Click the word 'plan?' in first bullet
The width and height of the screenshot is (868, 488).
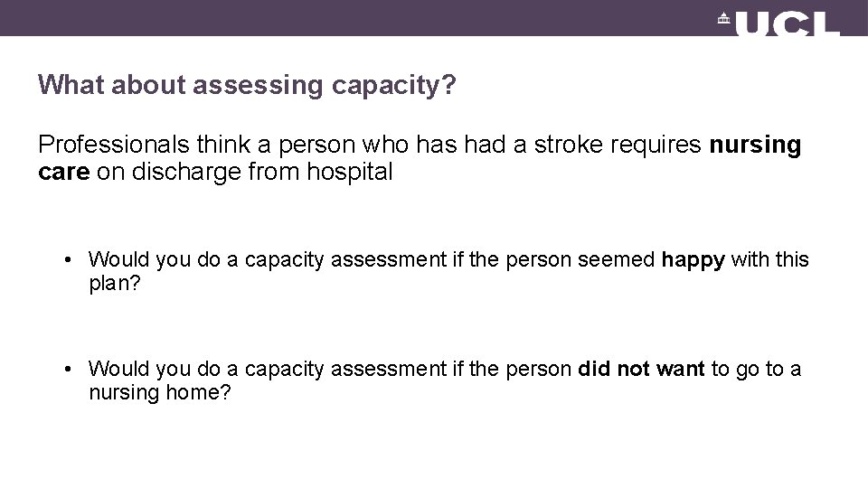point(115,284)
